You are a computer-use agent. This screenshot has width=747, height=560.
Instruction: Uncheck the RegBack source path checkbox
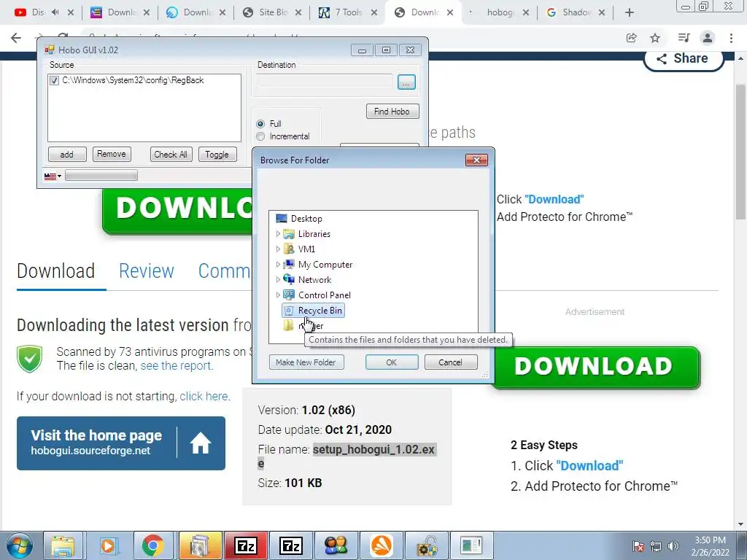pyautogui.click(x=54, y=80)
